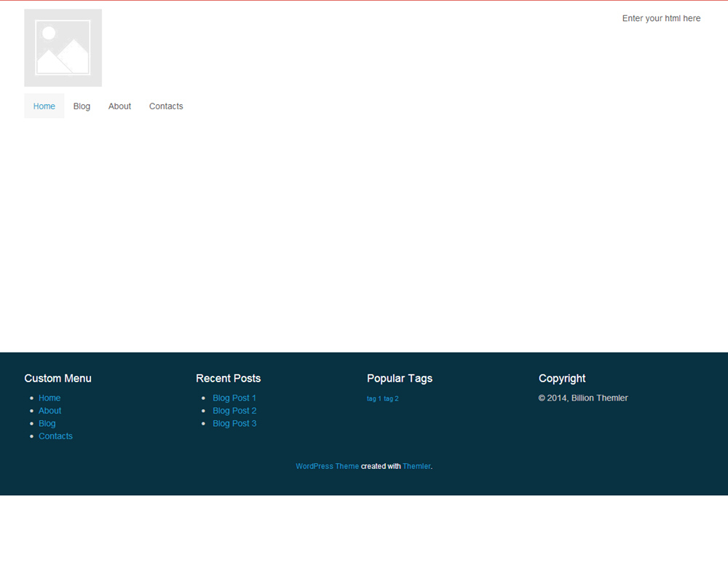Click the '© 2014, Billion Themler' text
728x584 pixels.
[583, 398]
